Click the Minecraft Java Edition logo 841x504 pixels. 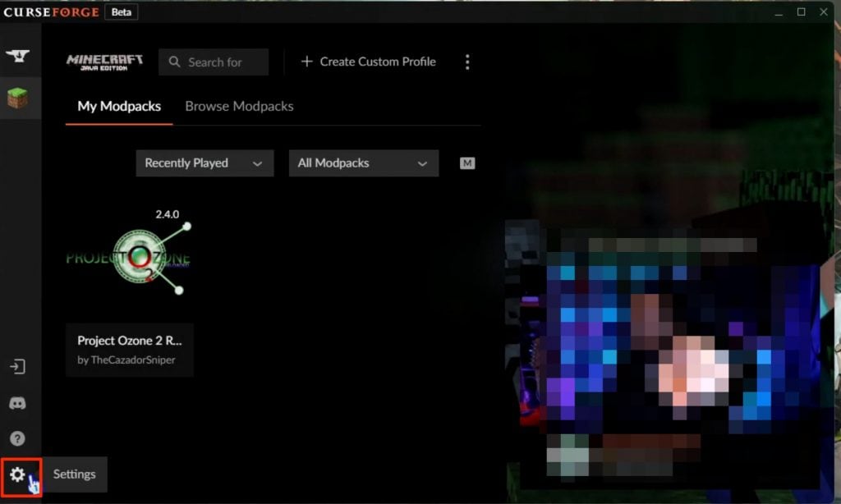(104, 62)
